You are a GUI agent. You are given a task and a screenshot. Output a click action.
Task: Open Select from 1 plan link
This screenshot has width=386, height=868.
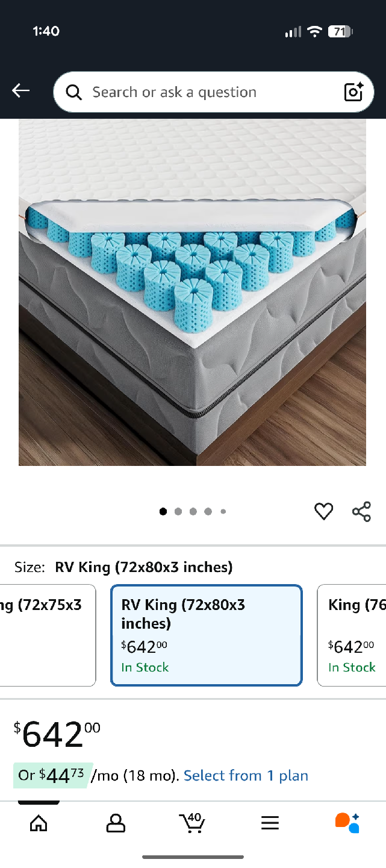246,776
